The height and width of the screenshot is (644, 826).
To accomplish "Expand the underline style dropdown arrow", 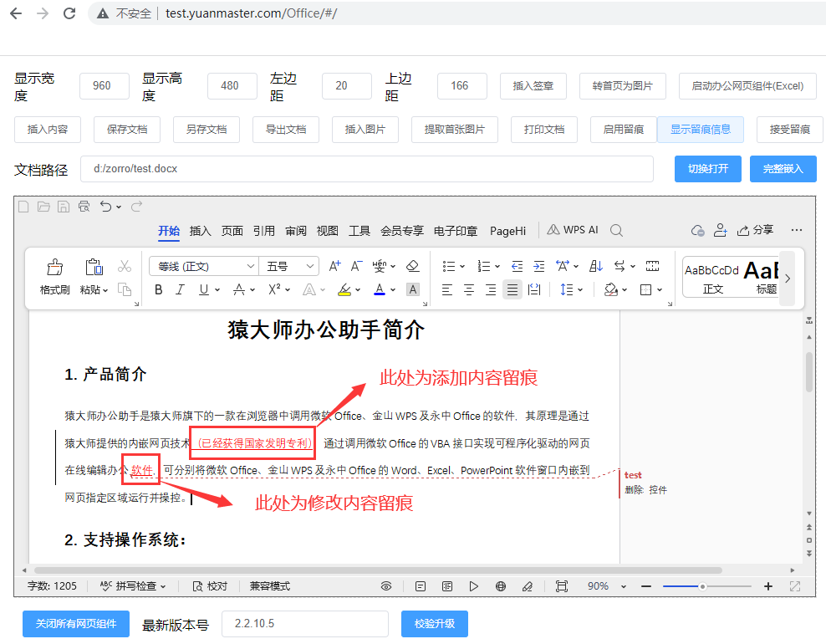I will click(217, 290).
